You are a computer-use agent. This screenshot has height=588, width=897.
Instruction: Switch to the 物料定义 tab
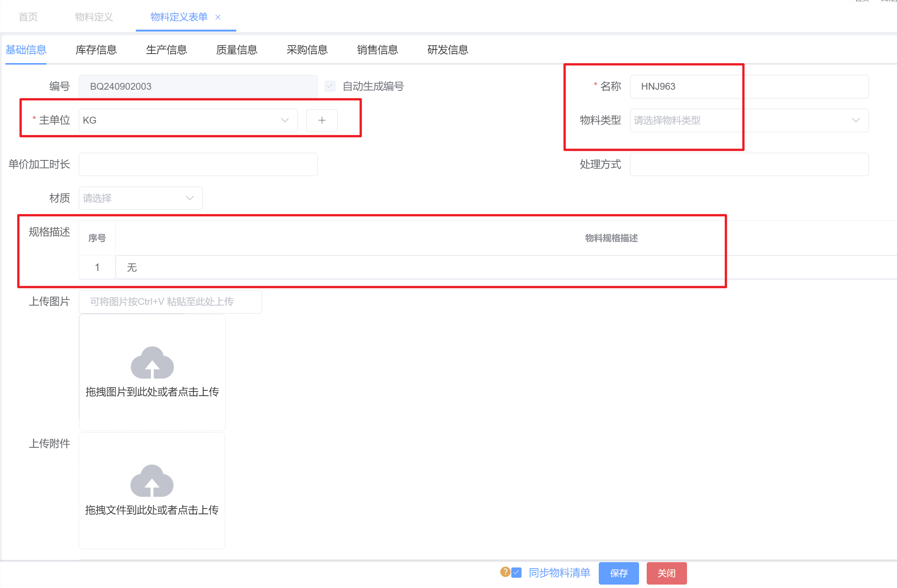tap(94, 17)
